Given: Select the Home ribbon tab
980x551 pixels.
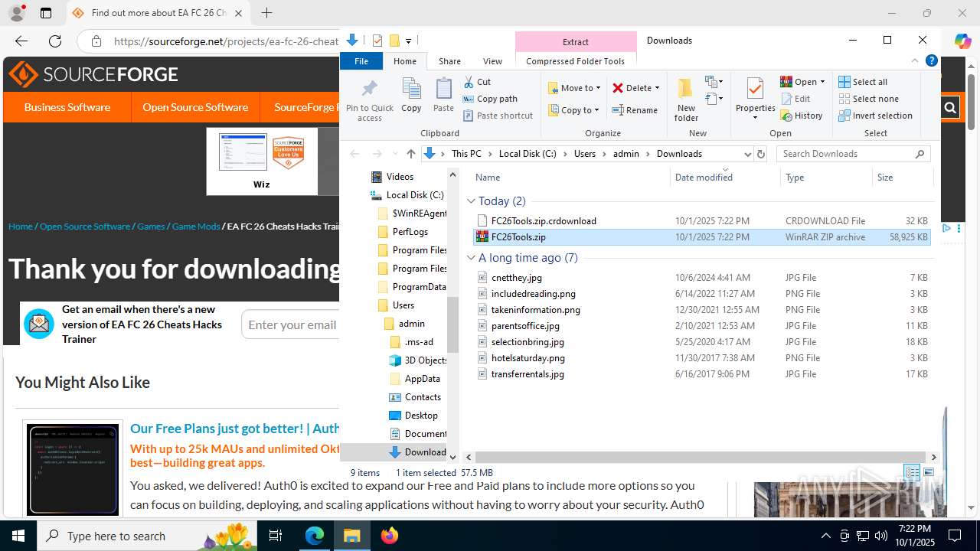Looking at the screenshot, I should [x=405, y=61].
